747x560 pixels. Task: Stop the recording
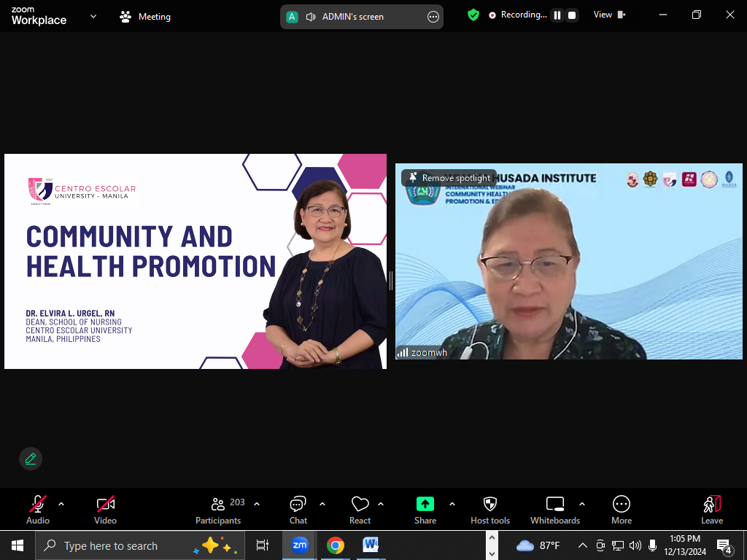(572, 15)
